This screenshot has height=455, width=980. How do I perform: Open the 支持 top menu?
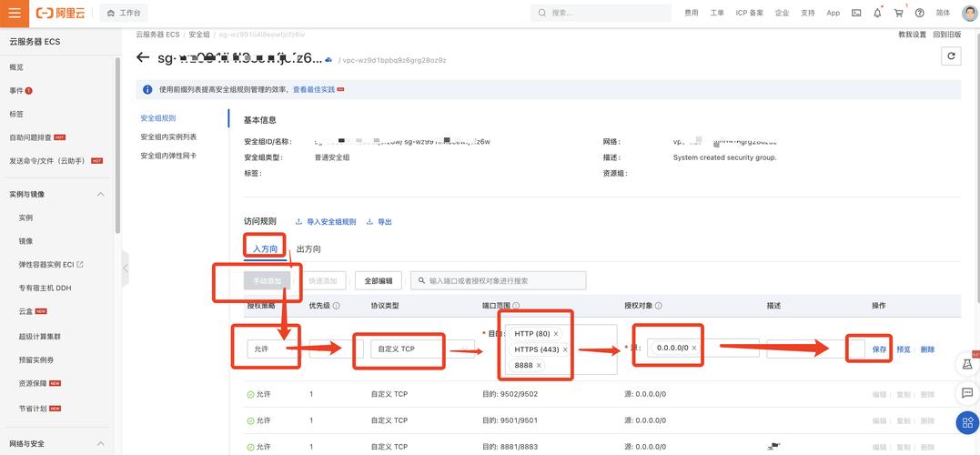coord(807,13)
